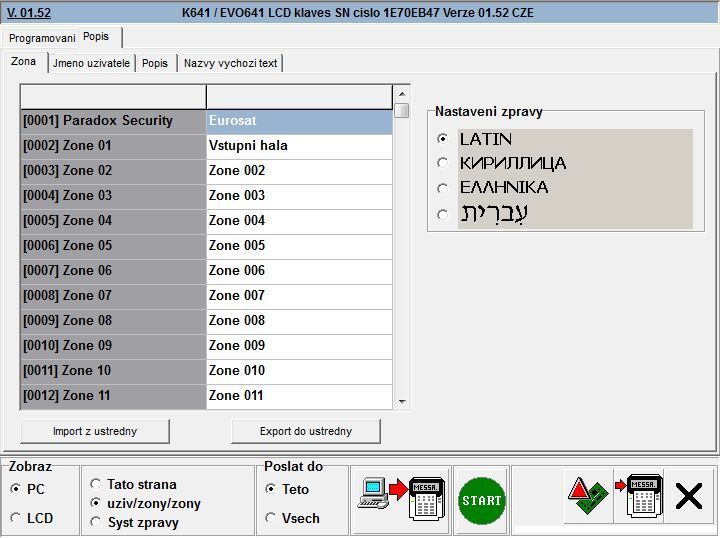Click the red triangle circuit board icon

pos(587,497)
